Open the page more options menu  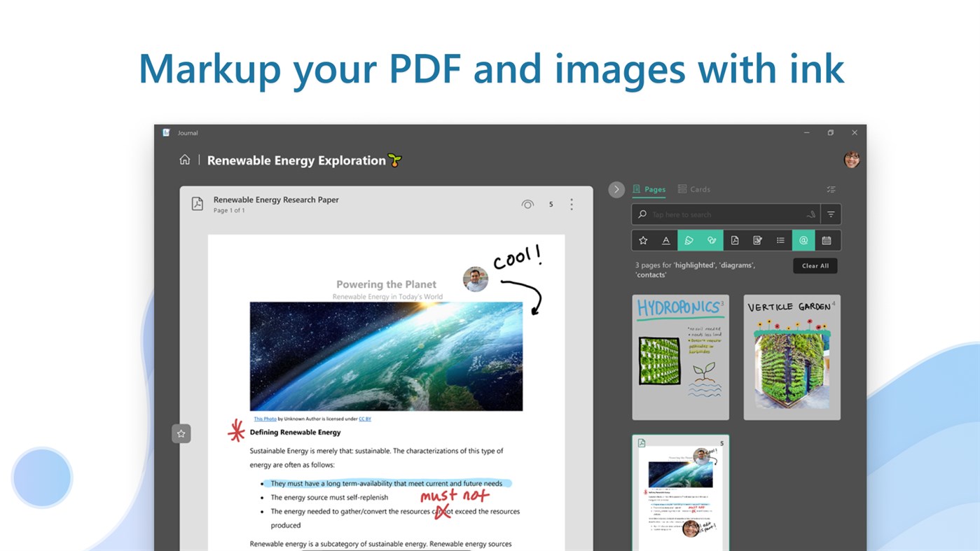572,204
